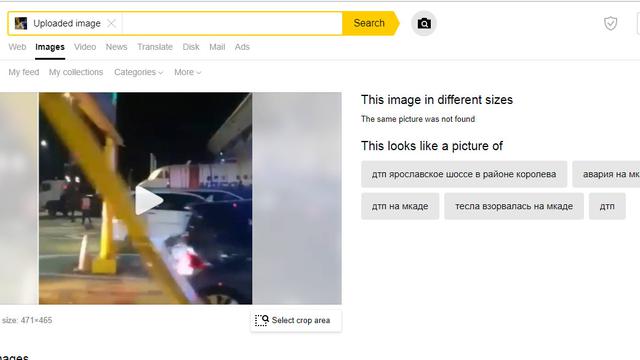Open the Video tab

(85, 47)
